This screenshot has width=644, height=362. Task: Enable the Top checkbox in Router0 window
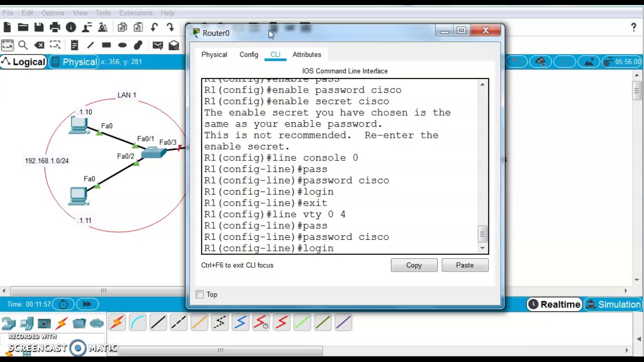coord(200,295)
